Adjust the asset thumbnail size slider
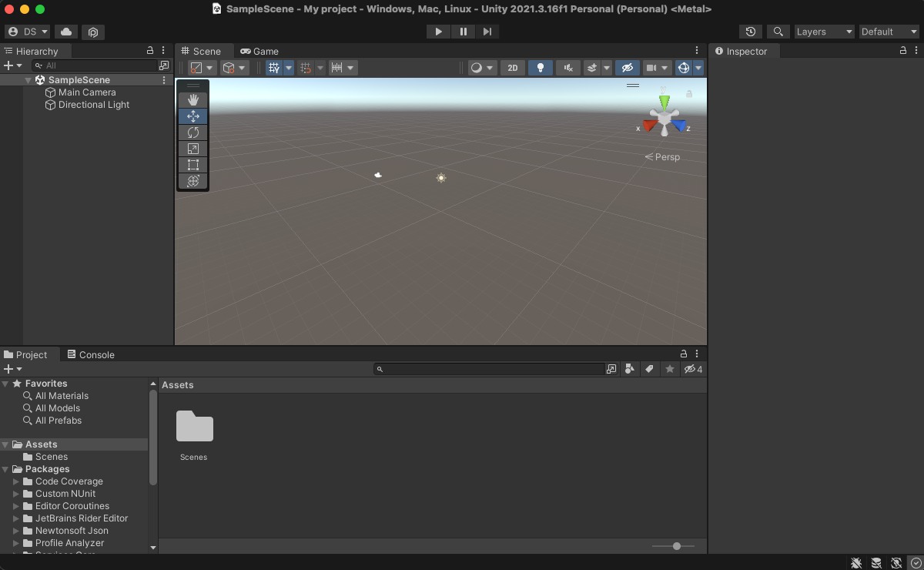The height and width of the screenshot is (570, 924). 676,545
